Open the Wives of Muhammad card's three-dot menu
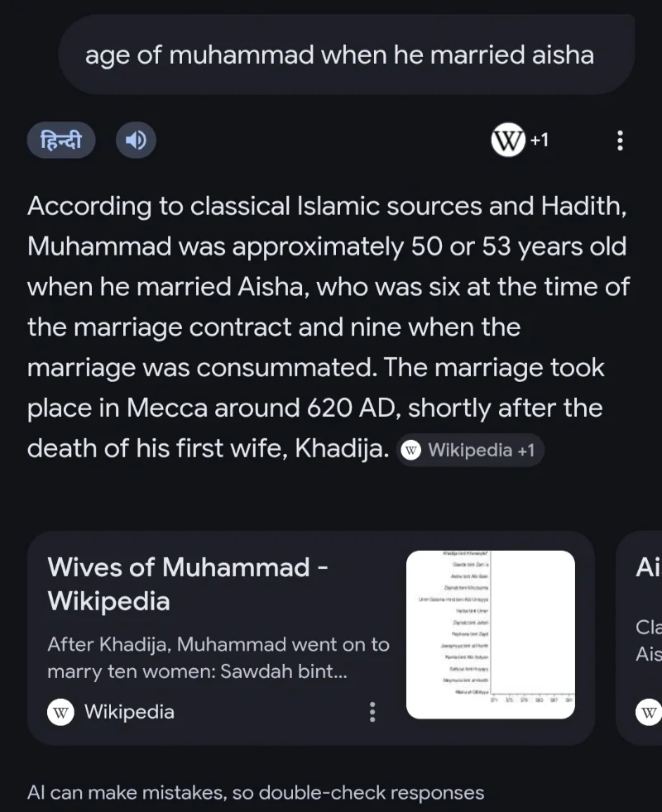Viewport: 662px width, 812px height. click(x=372, y=711)
